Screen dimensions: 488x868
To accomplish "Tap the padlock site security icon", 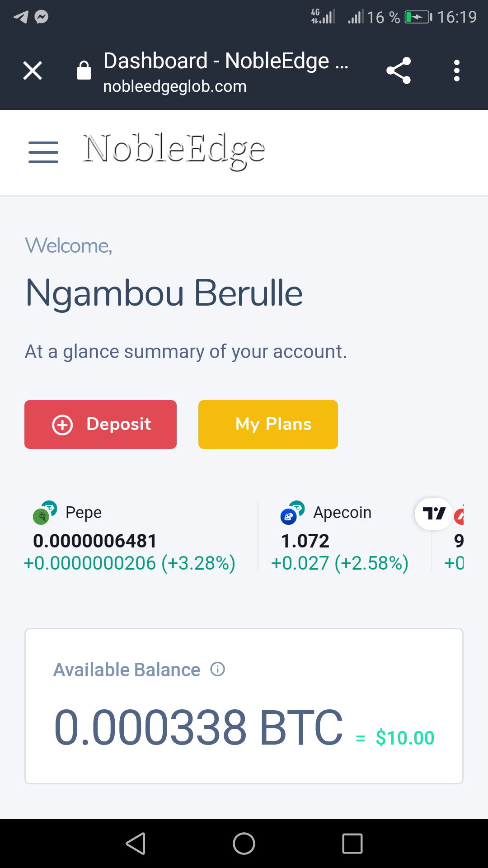I will 84,70.
